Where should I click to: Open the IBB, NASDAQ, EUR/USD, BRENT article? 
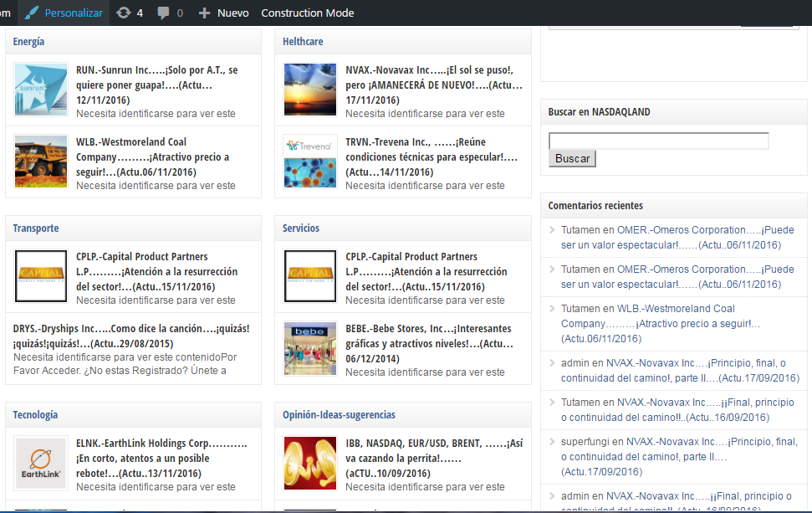[434, 458]
